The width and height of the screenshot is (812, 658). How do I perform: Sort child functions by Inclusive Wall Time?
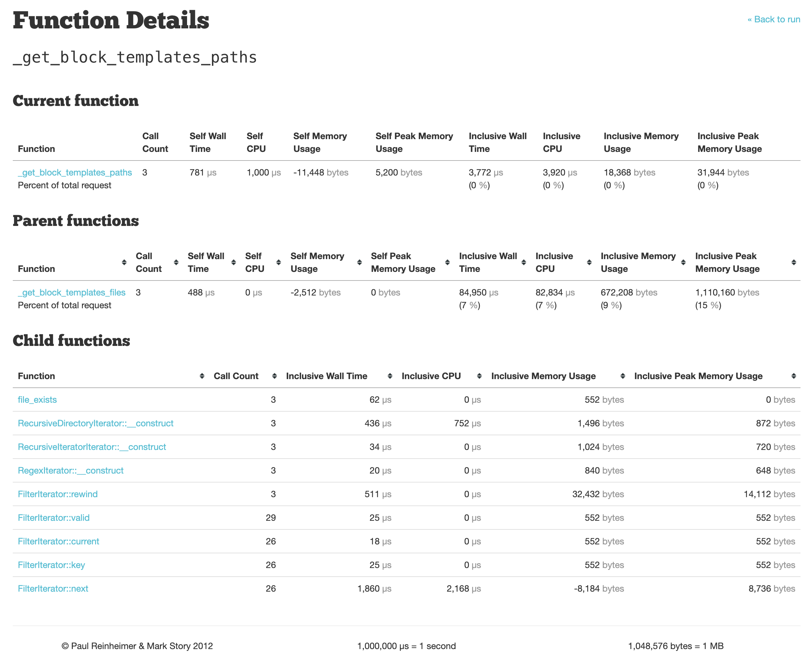(x=327, y=376)
